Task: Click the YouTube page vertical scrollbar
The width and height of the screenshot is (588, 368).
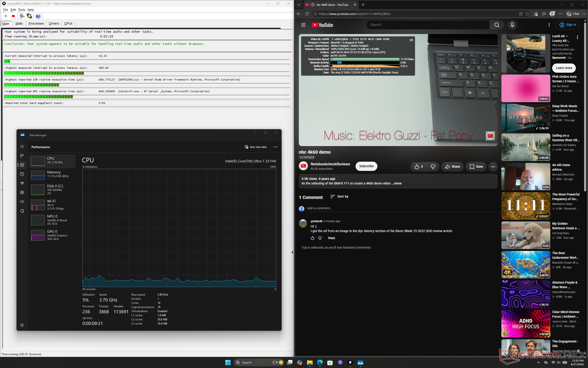Action: pyautogui.click(x=585, y=107)
